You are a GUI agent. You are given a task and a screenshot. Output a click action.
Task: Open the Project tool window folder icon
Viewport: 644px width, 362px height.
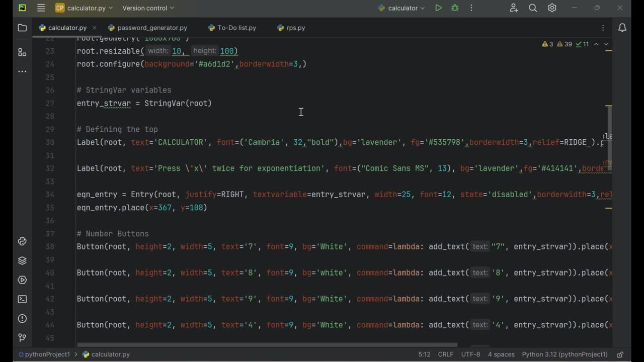pyautogui.click(x=22, y=28)
